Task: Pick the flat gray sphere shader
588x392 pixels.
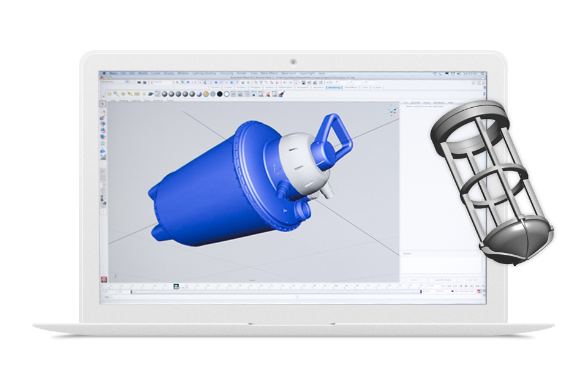Action: (213, 94)
